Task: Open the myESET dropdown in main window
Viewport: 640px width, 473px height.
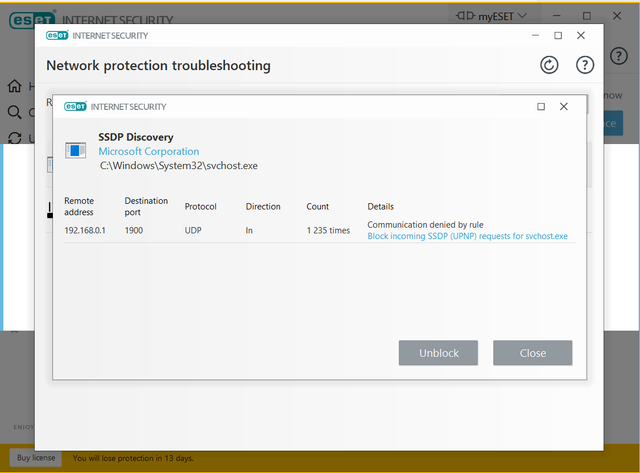Action: click(491, 16)
